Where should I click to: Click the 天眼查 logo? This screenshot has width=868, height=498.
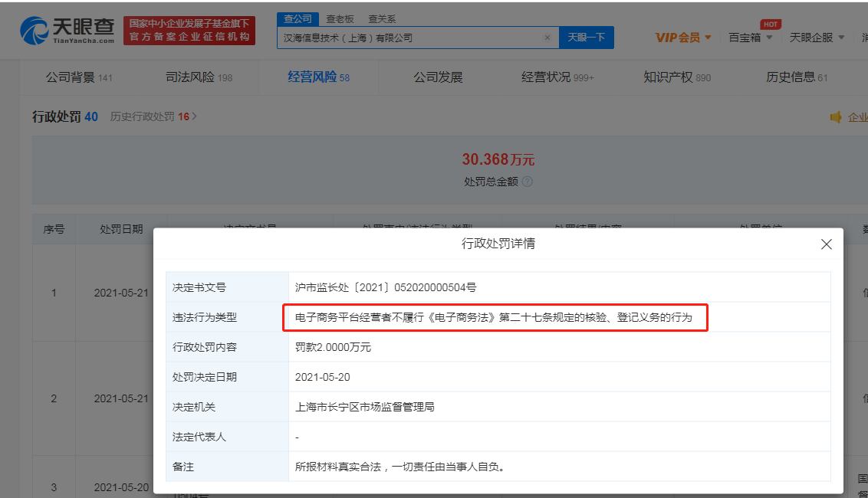[67, 30]
